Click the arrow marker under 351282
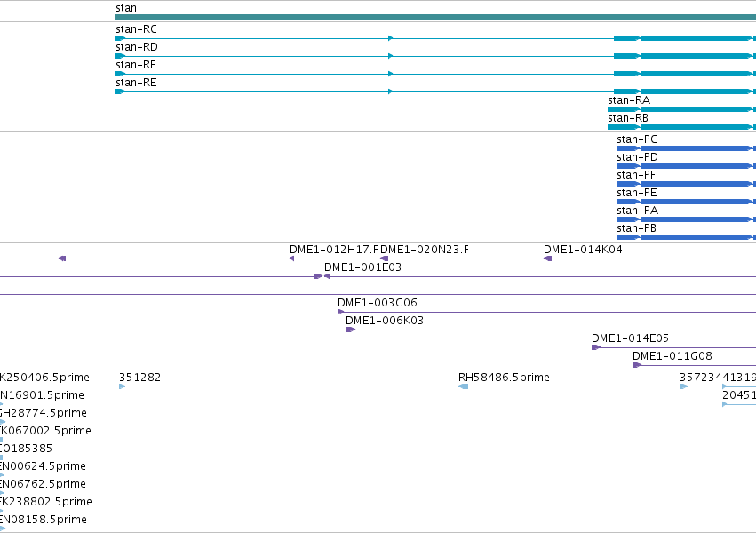The width and height of the screenshot is (756, 533). pyautogui.click(x=122, y=386)
